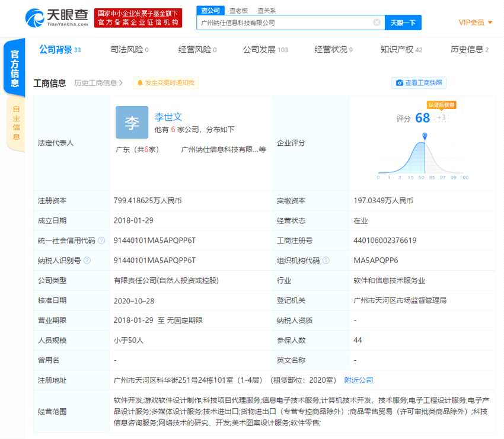Click 小于50人 staff size text
This screenshot has width=504, height=439.
click(128, 340)
